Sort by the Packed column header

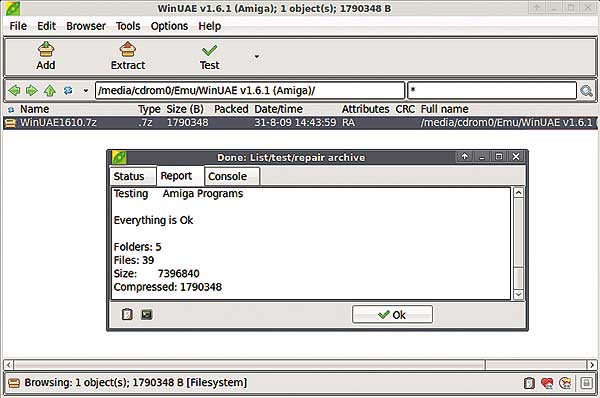coord(231,109)
